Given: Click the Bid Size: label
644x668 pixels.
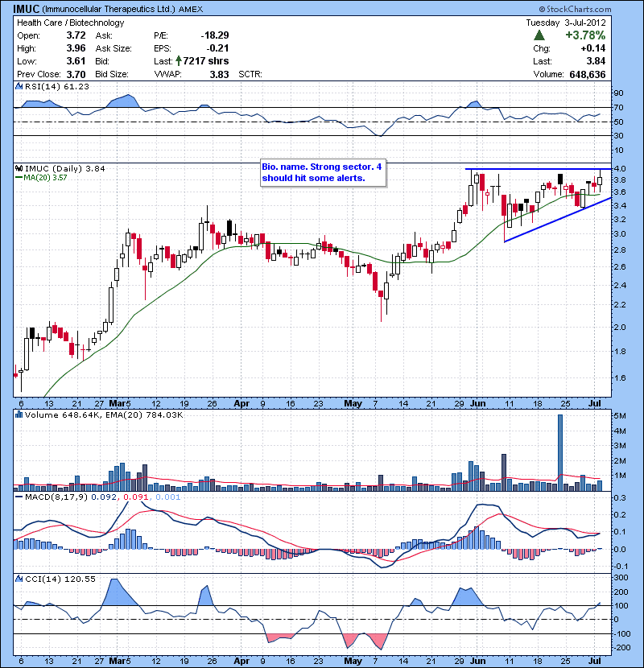Looking at the screenshot, I should click(x=112, y=74).
